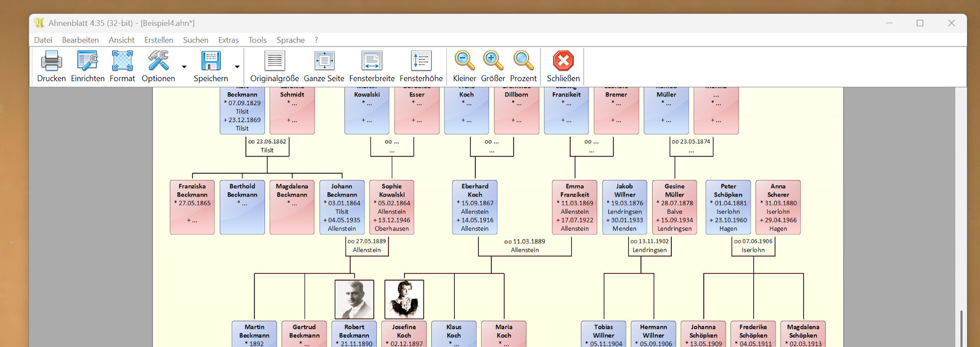This screenshot has height=347, width=980.
Task: Open the Optionen tools icon
Action: coord(158,61)
